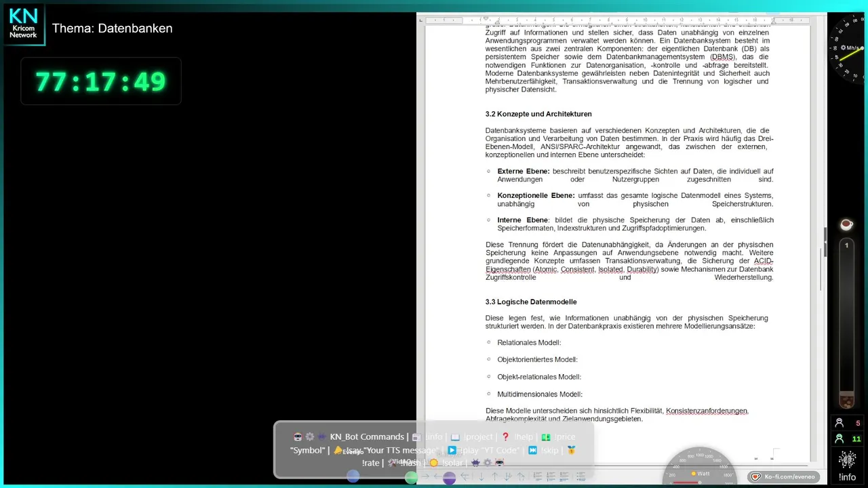868x488 pixels.
Task: Click the bold "Externe Ebene:" bullet label
Action: pyautogui.click(x=524, y=171)
